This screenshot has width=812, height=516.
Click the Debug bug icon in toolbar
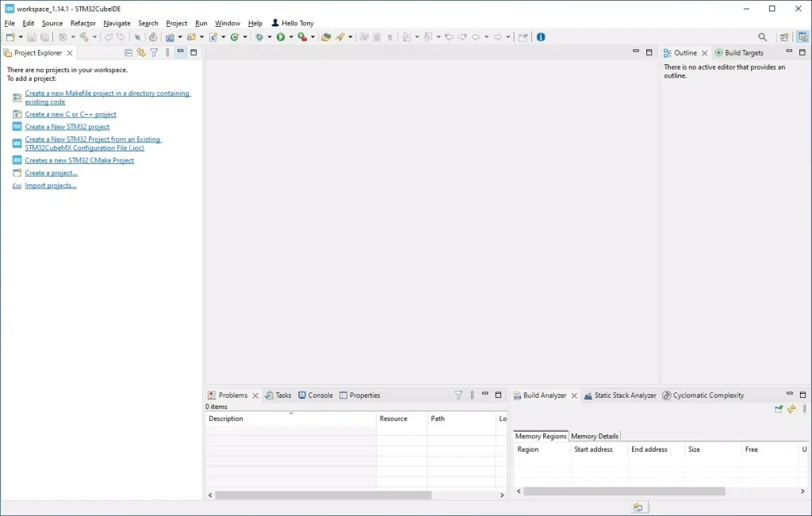[259, 37]
